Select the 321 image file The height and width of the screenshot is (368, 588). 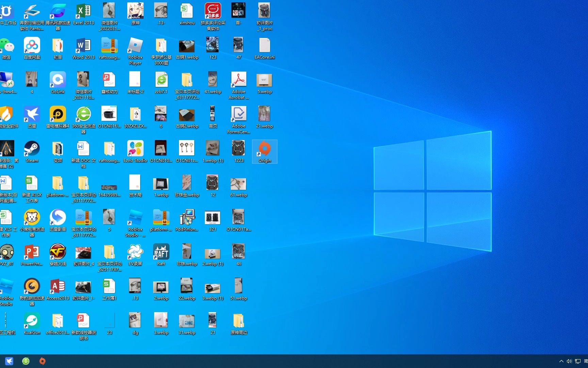(213, 220)
